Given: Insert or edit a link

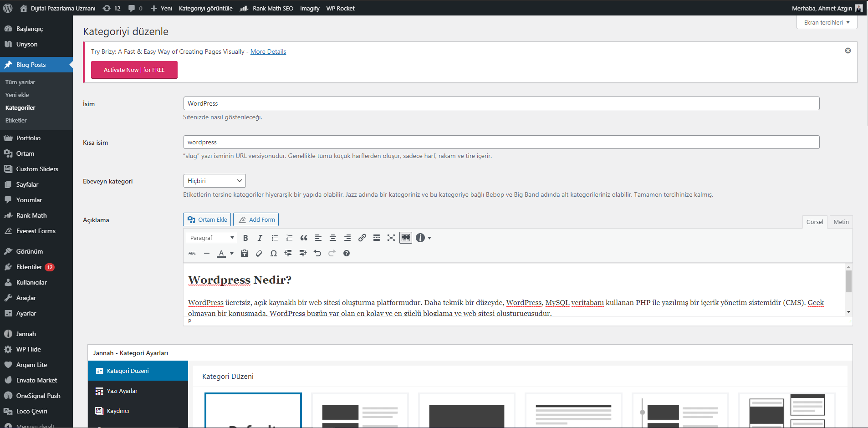Looking at the screenshot, I should click(362, 238).
